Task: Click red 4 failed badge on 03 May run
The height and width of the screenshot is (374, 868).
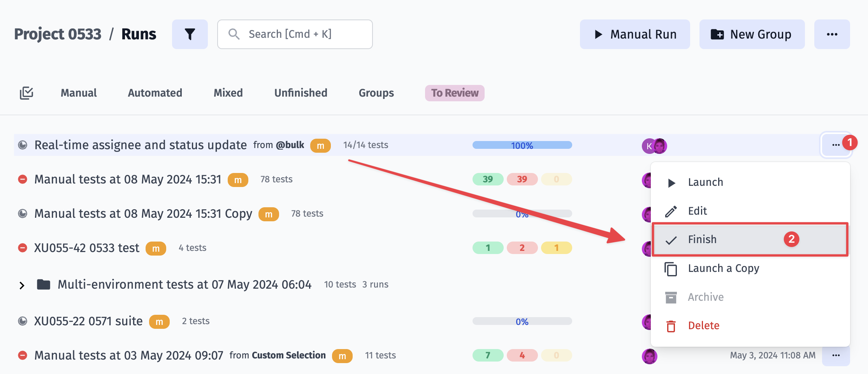Action: [522, 355]
